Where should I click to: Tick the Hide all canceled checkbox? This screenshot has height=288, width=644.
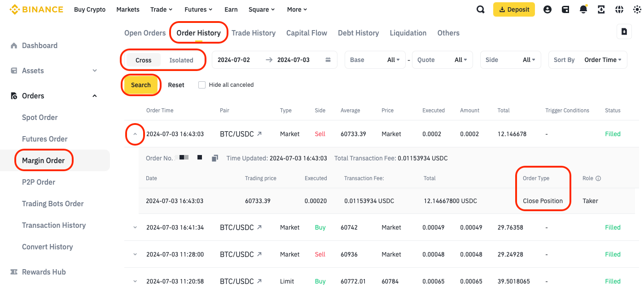coord(202,85)
